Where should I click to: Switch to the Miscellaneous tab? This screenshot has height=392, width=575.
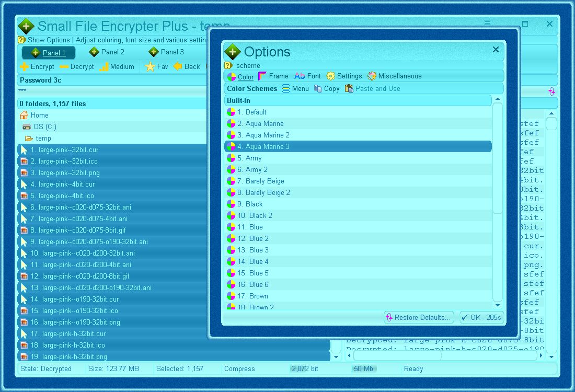[395, 76]
